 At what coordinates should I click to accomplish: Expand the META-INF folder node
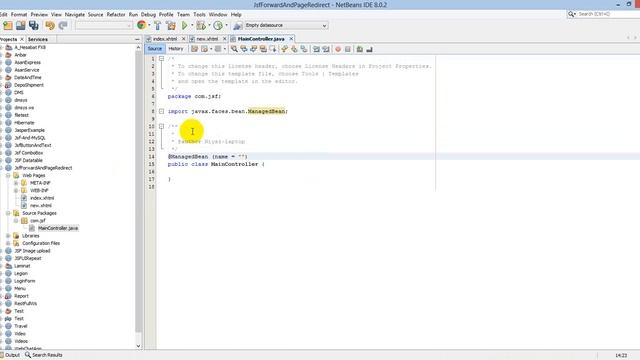pos(16,183)
